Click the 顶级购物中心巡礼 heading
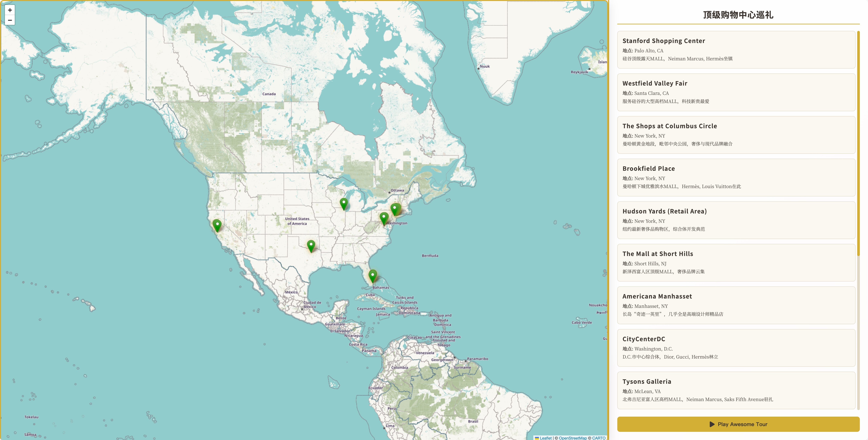Viewport: 868px width, 440px height. pyautogui.click(x=738, y=15)
